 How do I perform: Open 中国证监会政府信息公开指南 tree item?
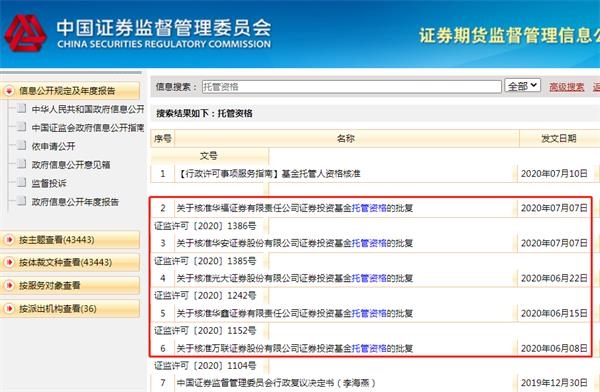point(88,128)
